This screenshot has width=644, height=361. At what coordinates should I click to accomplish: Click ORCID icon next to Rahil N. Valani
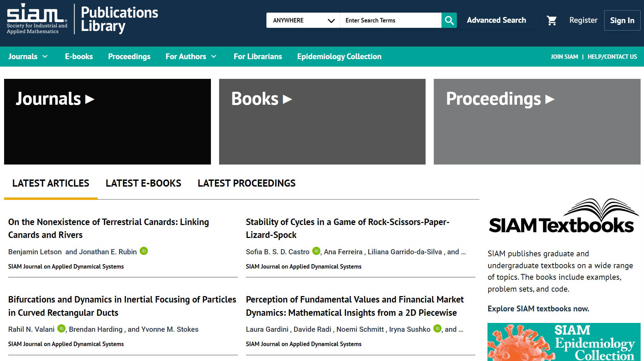coord(62,329)
